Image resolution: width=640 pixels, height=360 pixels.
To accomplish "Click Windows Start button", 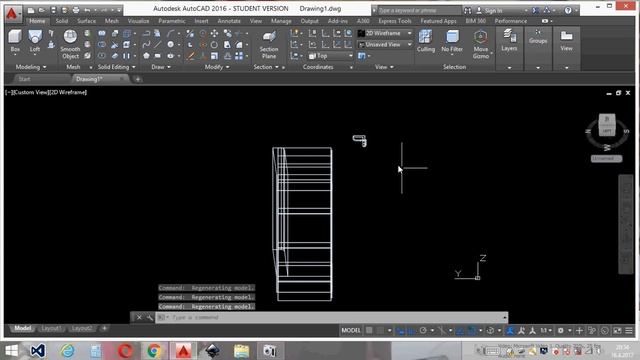I will click(12, 351).
